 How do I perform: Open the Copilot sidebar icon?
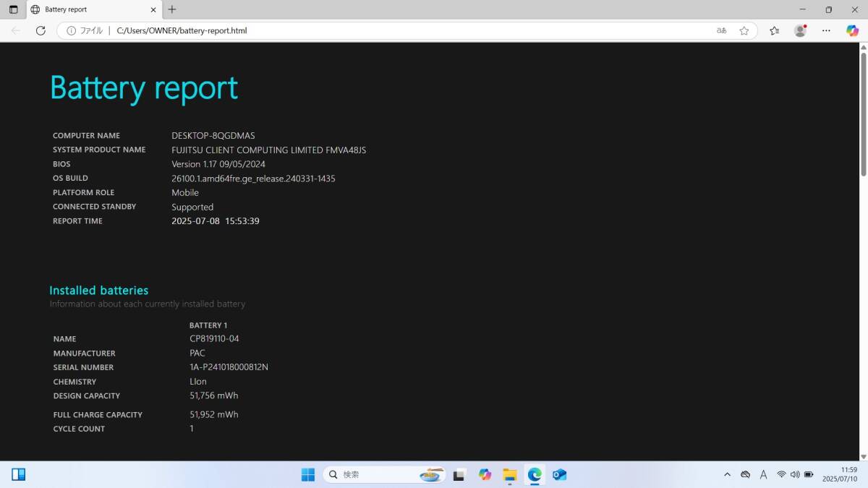pos(852,30)
